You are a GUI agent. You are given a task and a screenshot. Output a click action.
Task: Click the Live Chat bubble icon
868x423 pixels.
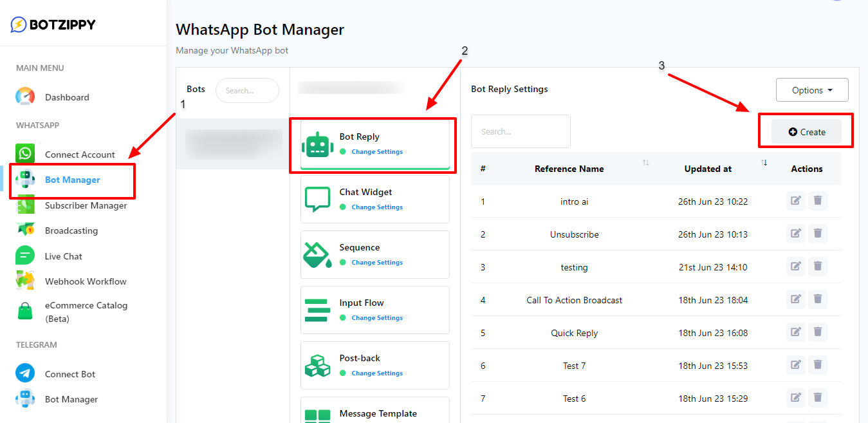coord(25,256)
